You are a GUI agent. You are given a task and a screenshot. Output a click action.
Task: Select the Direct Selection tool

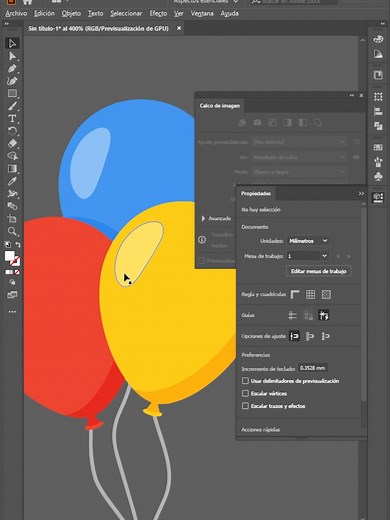(x=12, y=56)
